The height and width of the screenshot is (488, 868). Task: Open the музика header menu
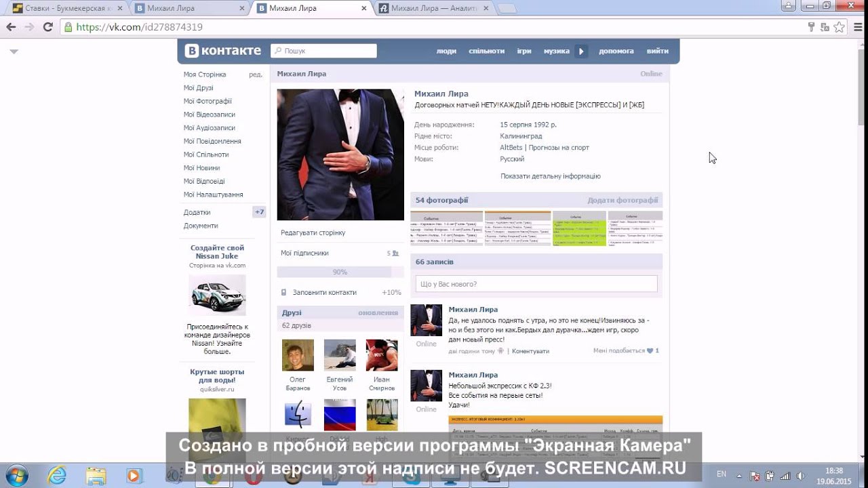point(556,51)
